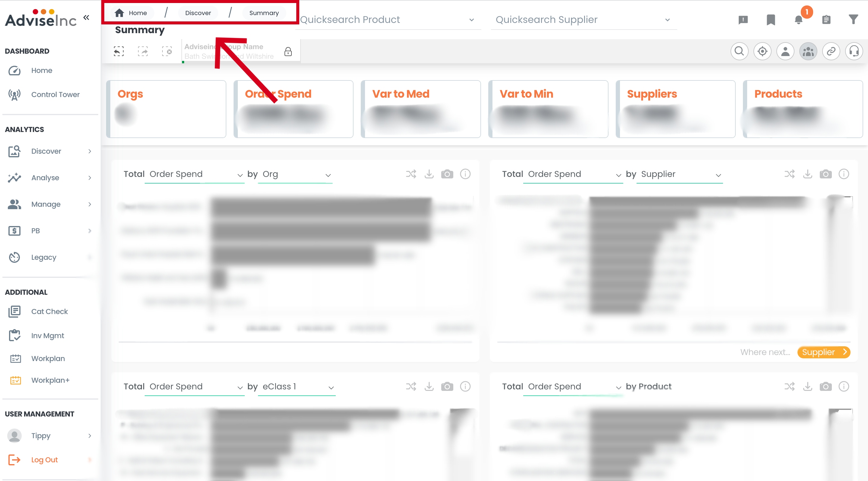Toggle the lock on Adviseinc Group Name selection
868x481 pixels.
[288, 52]
